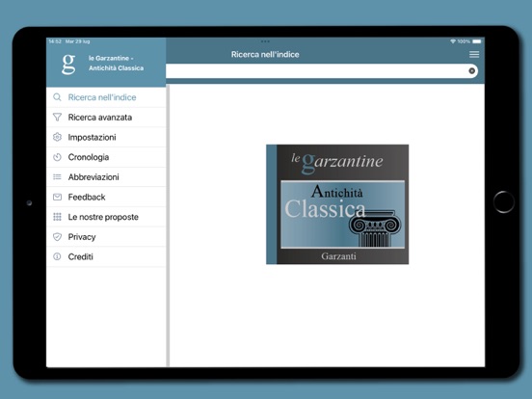Screen dimensions: 532x399
Task: Click the gear icon next to Impostazioni
Action: (x=57, y=137)
